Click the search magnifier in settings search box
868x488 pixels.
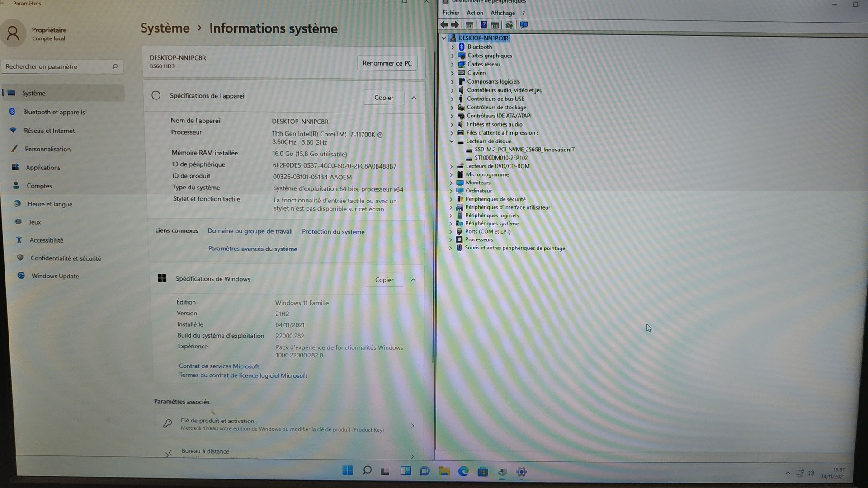click(115, 66)
